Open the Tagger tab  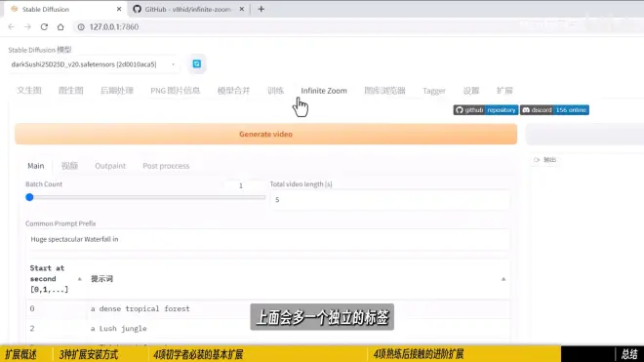[434, 91]
